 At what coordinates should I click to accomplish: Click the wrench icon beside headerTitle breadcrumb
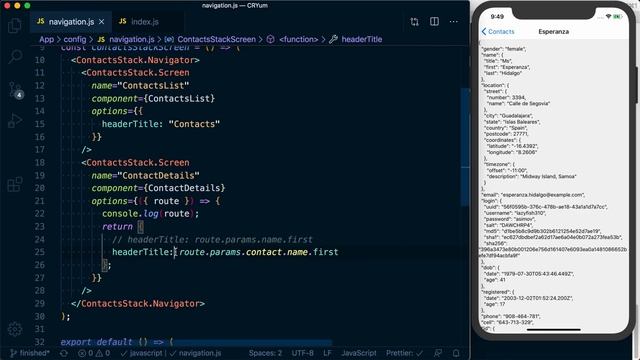coord(333,39)
